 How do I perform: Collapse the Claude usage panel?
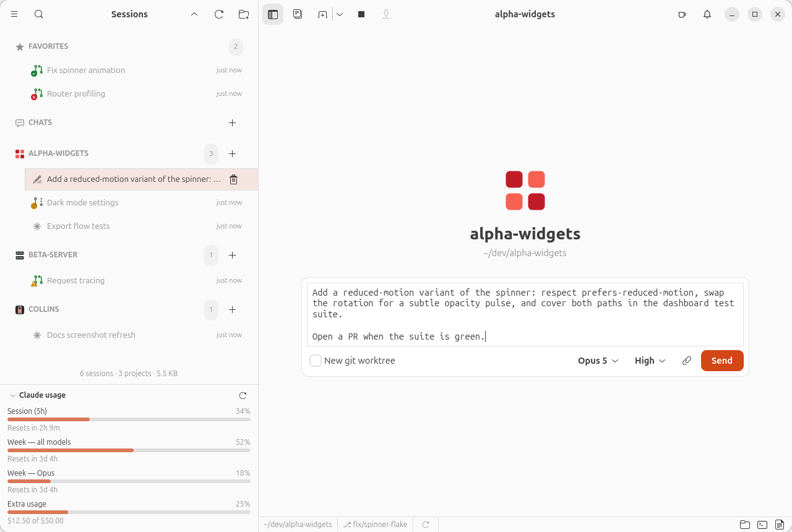12,395
